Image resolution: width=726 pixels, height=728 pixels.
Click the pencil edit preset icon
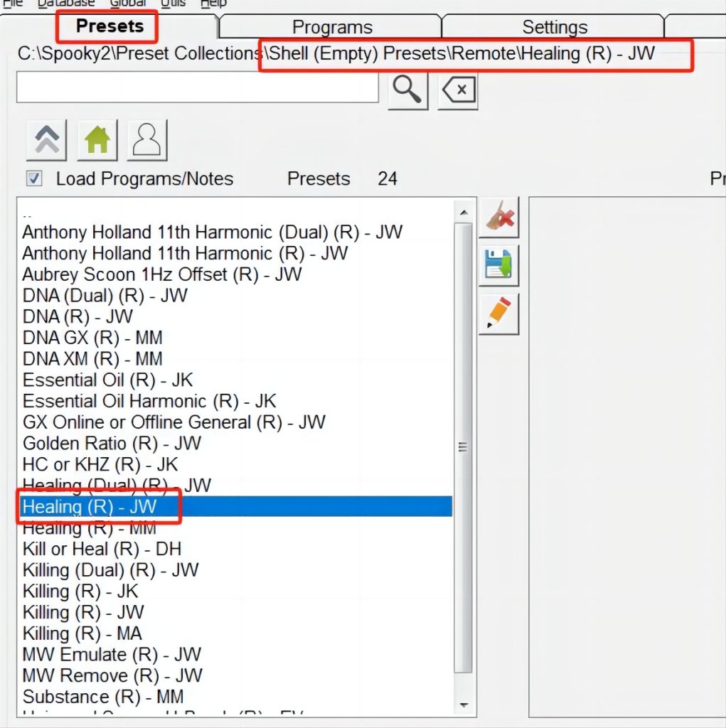(x=499, y=314)
